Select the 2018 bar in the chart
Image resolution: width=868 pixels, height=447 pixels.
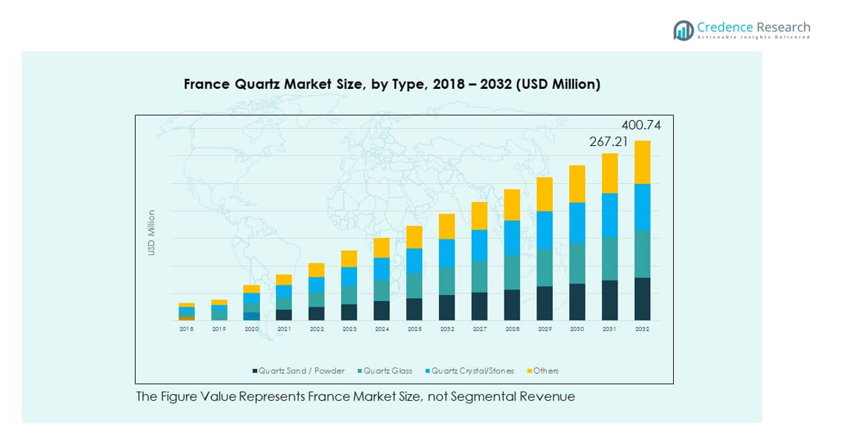(186, 311)
